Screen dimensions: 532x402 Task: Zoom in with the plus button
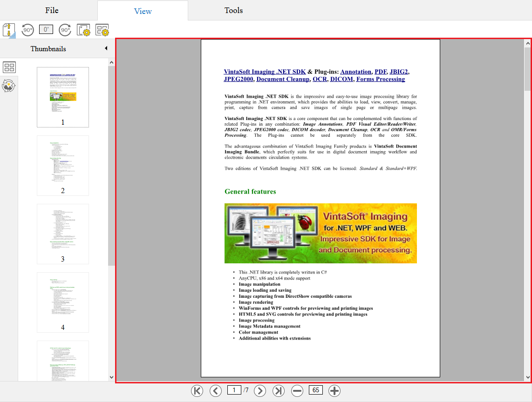click(x=334, y=391)
